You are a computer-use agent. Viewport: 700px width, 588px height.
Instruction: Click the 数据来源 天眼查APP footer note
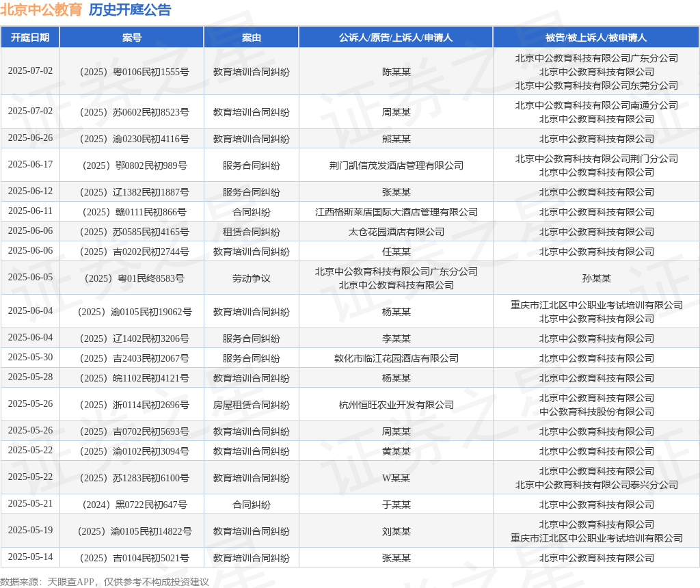point(105,582)
